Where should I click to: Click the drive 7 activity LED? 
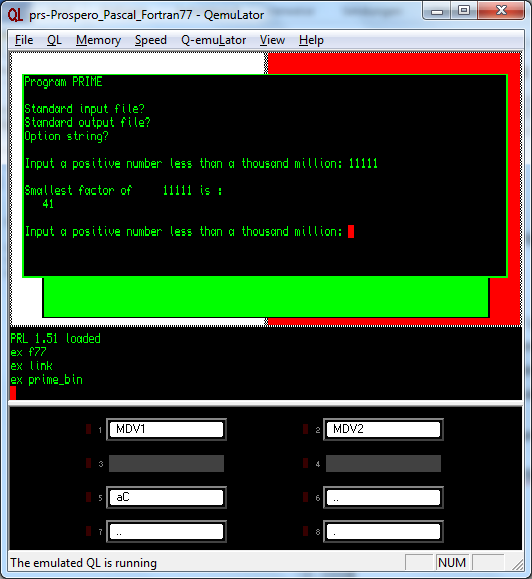89,531
